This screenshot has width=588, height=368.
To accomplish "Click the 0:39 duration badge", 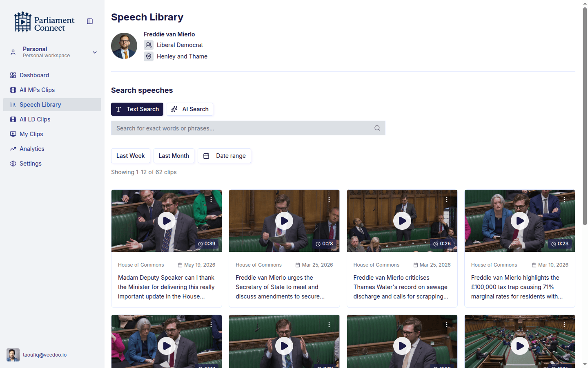I will [x=207, y=244].
